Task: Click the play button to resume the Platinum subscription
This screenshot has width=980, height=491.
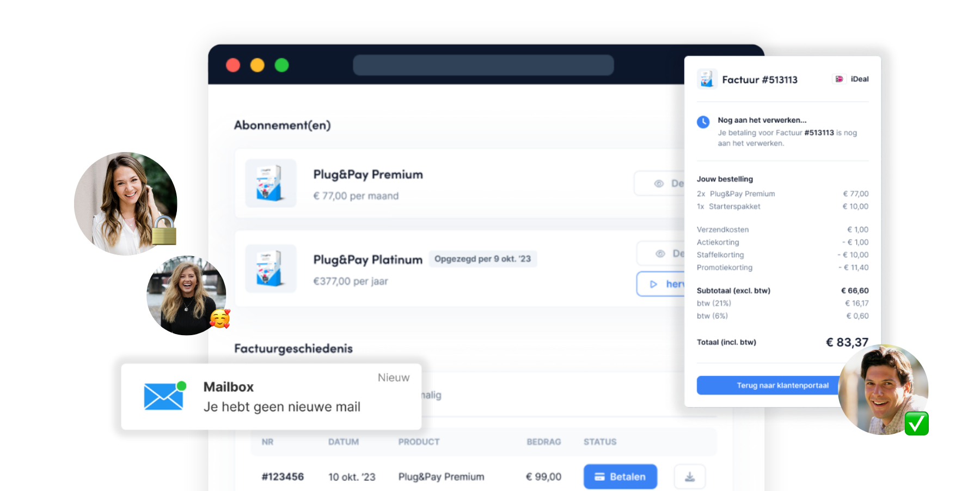Action: [660, 284]
